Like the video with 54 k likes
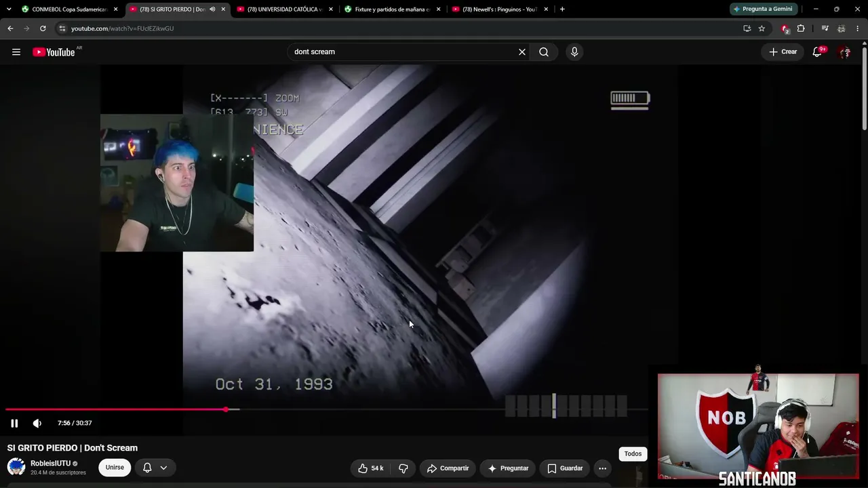This screenshot has width=868, height=488. [x=371, y=468]
